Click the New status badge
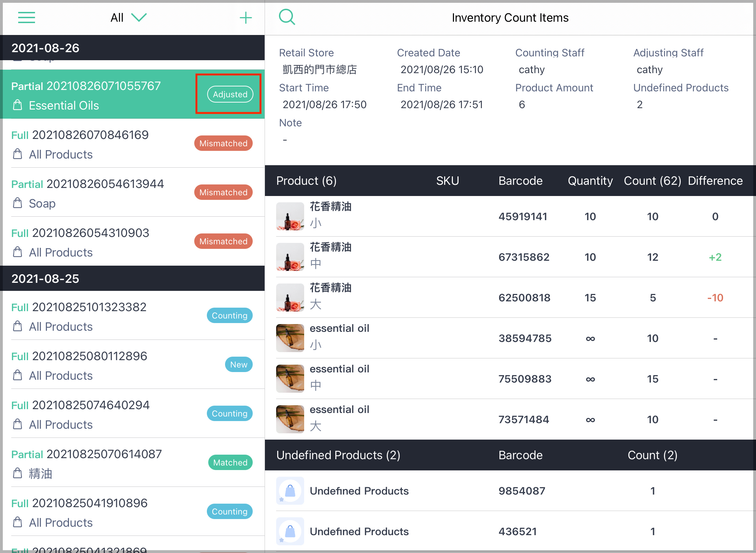This screenshot has width=756, height=553. (239, 364)
